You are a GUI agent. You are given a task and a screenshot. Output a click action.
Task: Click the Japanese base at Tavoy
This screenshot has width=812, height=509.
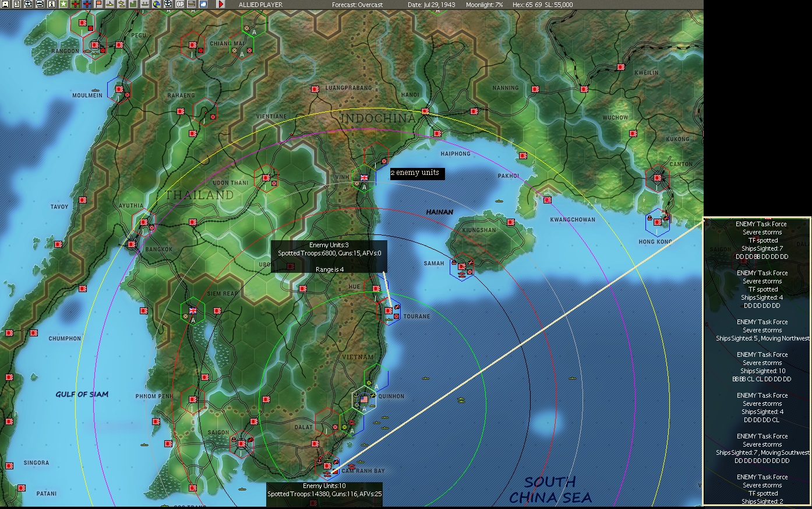tap(83, 200)
